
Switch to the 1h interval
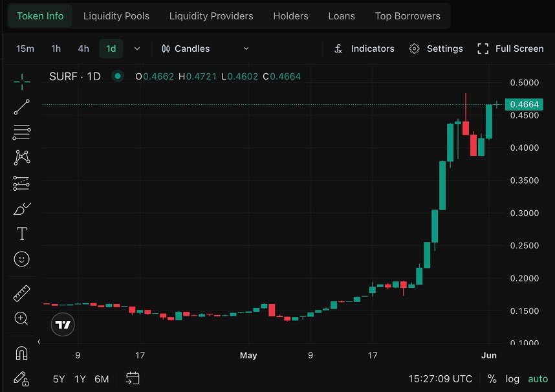pyautogui.click(x=56, y=49)
